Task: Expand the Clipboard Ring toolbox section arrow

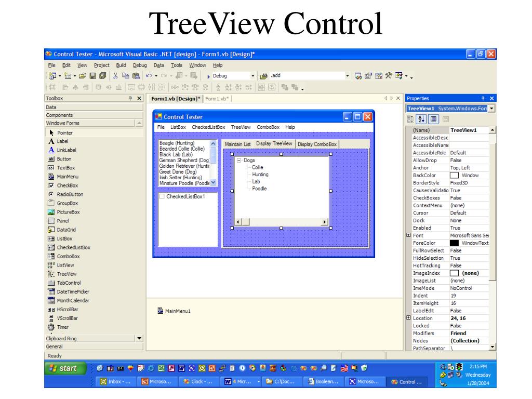Action: click(139, 338)
